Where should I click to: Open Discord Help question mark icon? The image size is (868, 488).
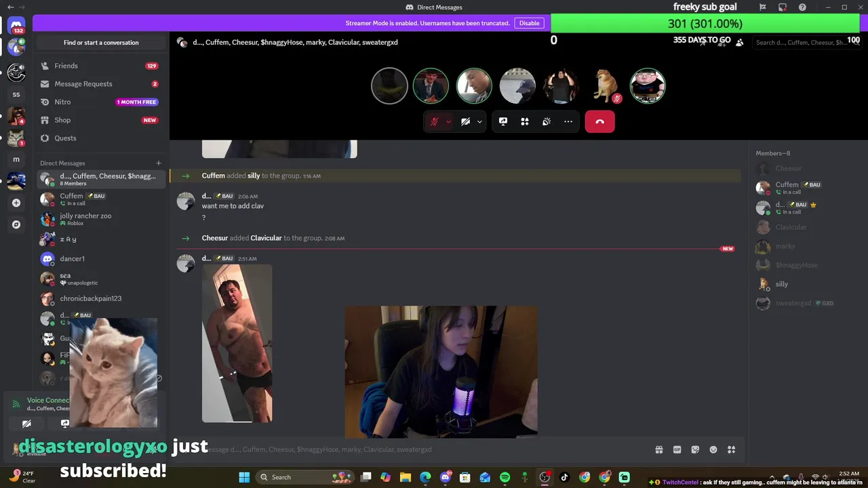click(x=803, y=7)
